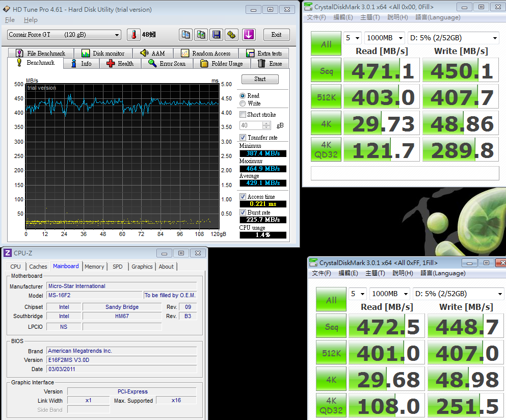Click the short stroke size stepper

(x=267, y=125)
